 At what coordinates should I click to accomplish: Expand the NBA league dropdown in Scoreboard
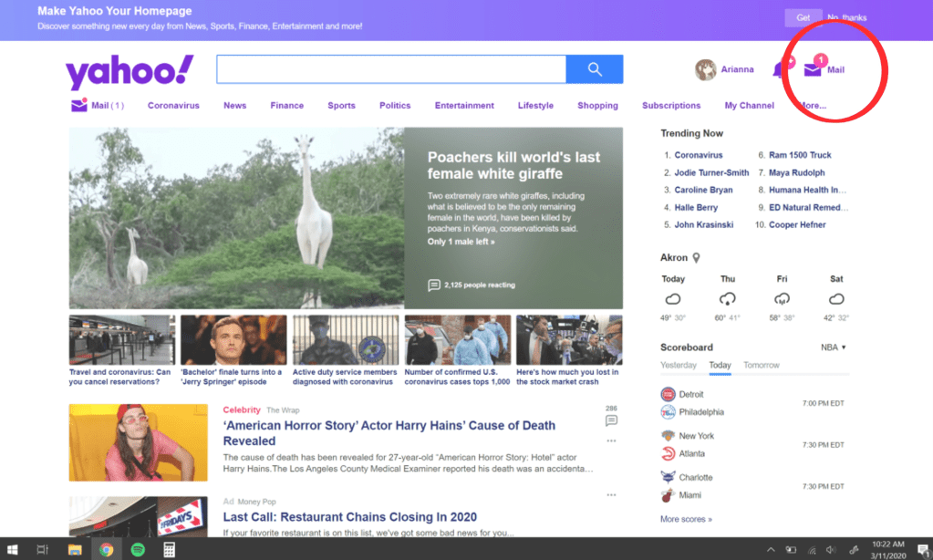click(833, 347)
